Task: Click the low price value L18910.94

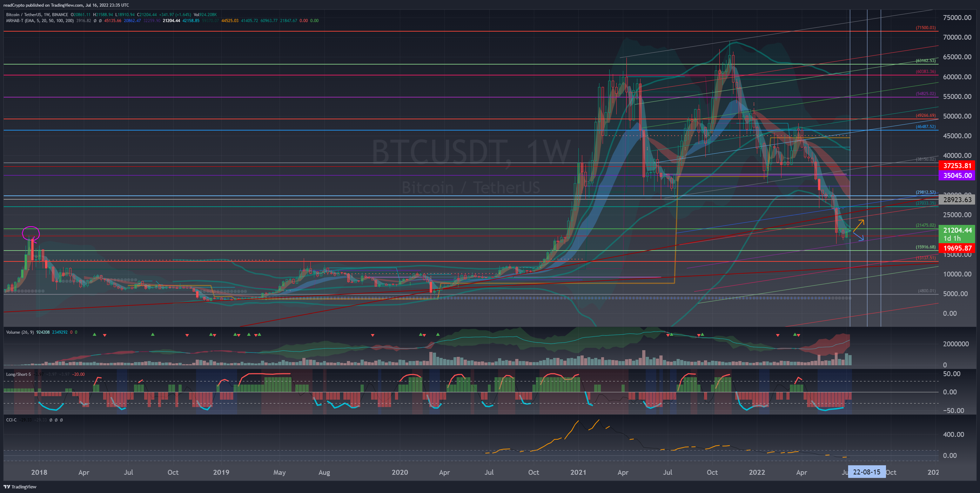Action: pos(125,14)
